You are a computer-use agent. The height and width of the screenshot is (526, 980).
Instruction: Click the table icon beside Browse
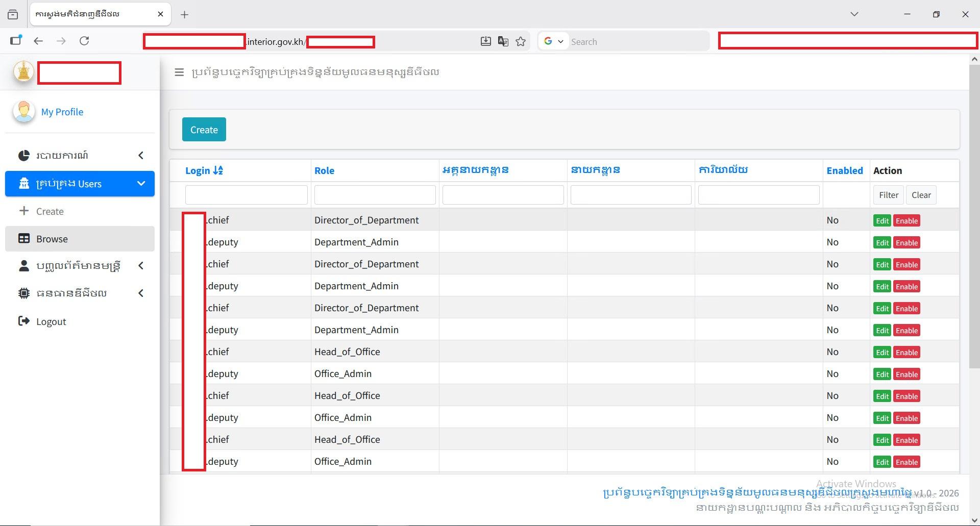click(23, 238)
